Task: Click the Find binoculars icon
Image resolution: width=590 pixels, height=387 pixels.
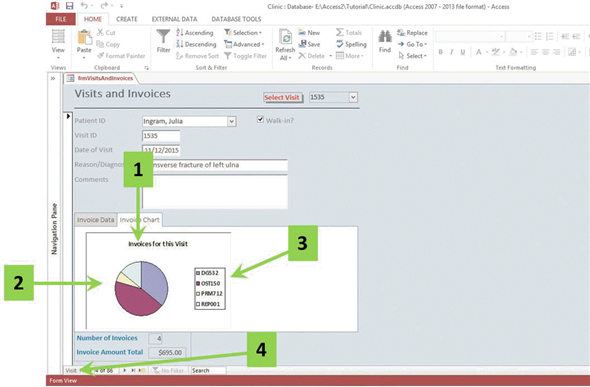Action: [385, 36]
